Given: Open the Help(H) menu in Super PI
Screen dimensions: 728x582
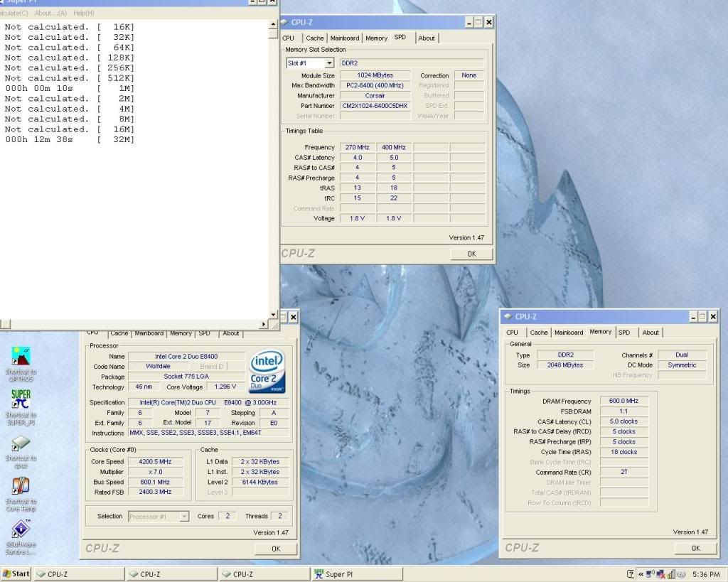Looking at the screenshot, I should pos(84,13).
